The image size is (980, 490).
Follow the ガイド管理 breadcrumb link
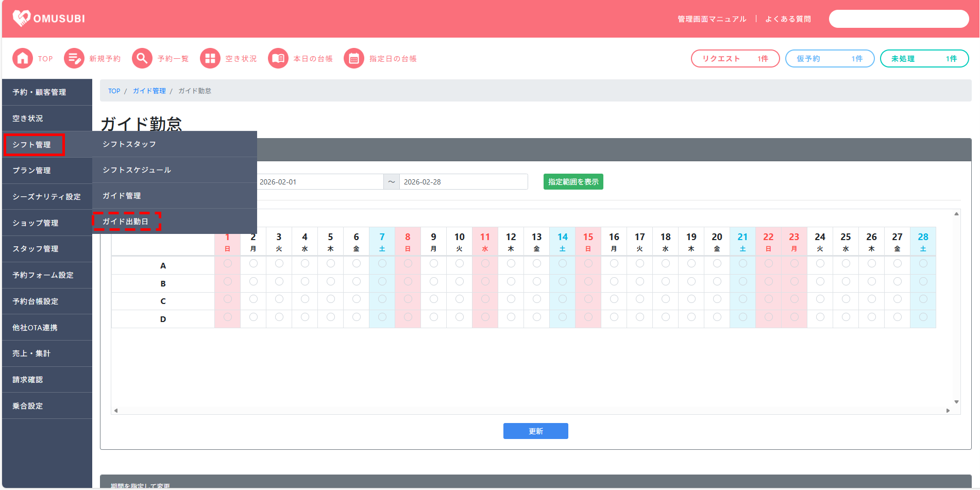click(149, 91)
